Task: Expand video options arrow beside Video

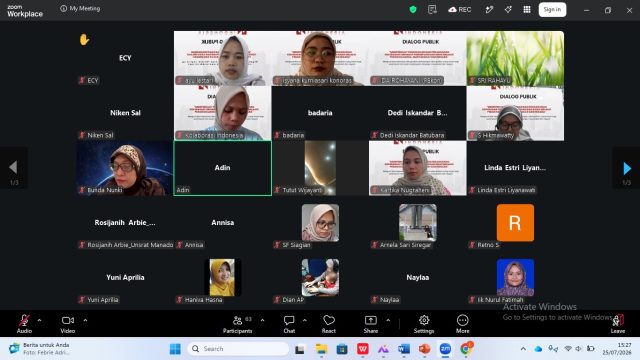Action: [x=85, y=320]
